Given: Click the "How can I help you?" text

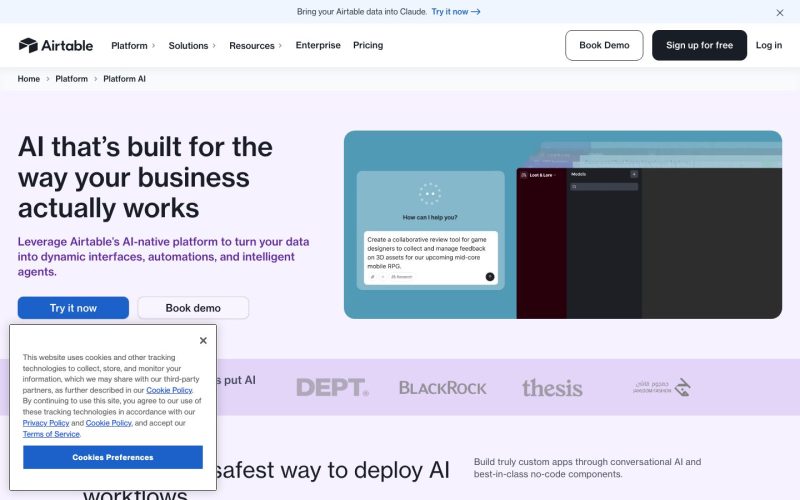Looking at the screenshot, I should [430, 217].
